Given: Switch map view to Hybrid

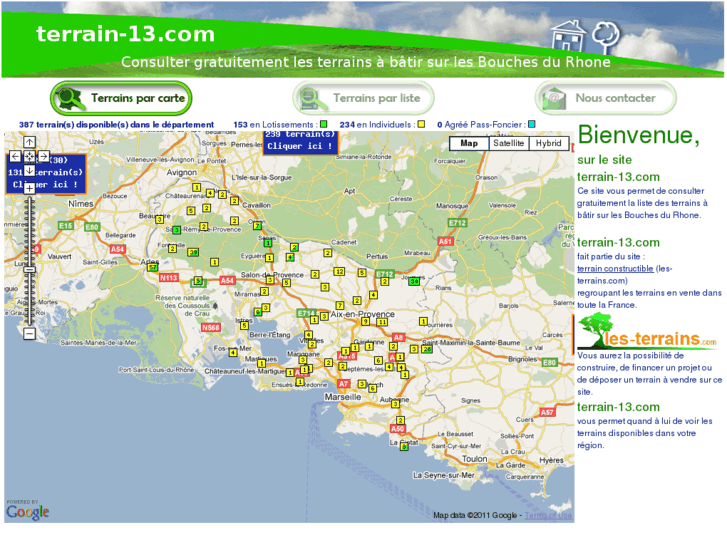Looking at the screenshot, I should pyautogui.click(x=548, y=143).
